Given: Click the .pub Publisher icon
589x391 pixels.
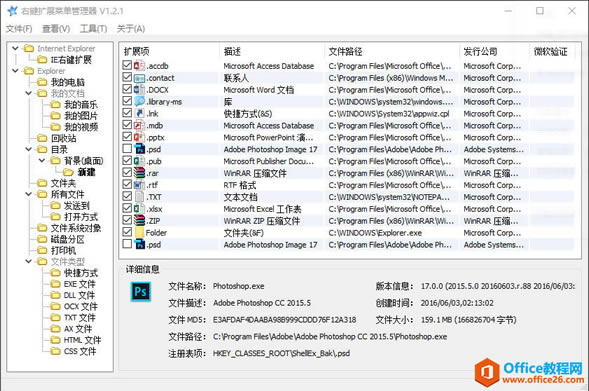Looking at the screenshot, I should pos(139,161).
